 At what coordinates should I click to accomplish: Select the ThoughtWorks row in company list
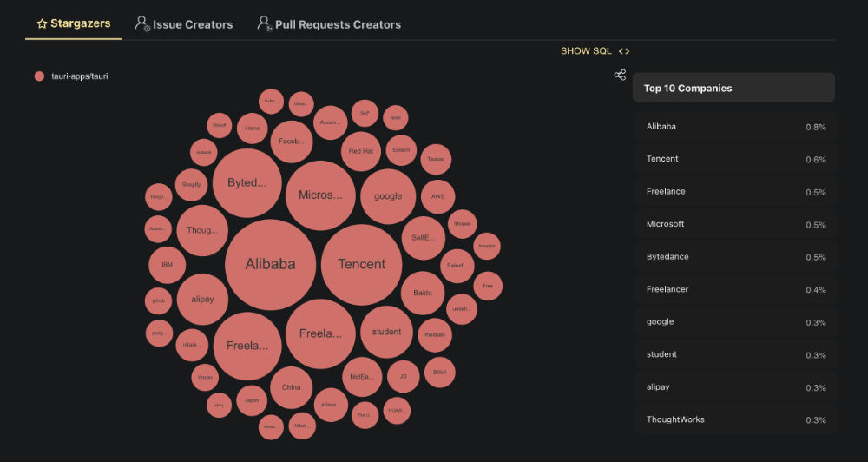point(735,419)
